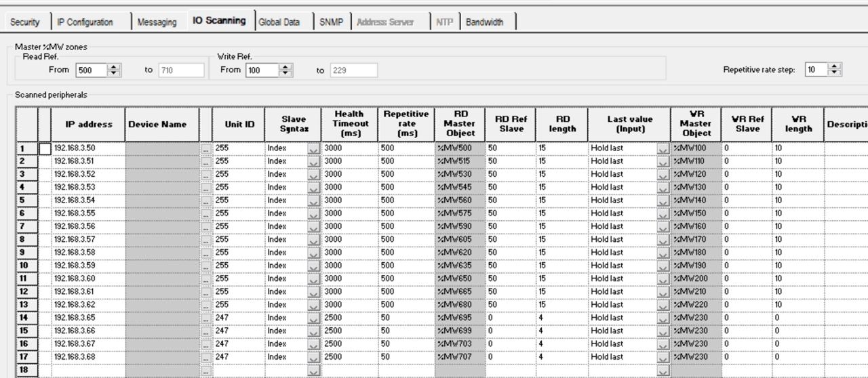This screenshot has height=378, width=868.
Task: Open the IP Configuration tab
Action: click(85, 22)
